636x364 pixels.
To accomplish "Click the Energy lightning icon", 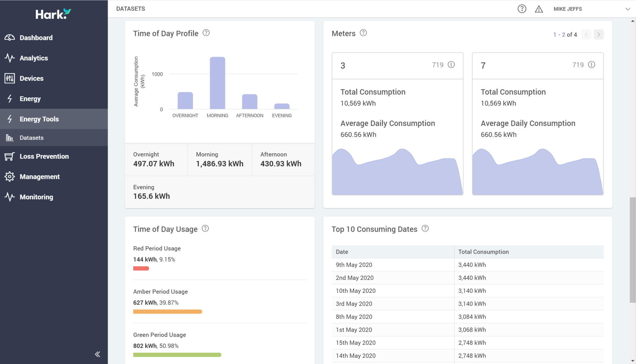I will coord(10,99).
